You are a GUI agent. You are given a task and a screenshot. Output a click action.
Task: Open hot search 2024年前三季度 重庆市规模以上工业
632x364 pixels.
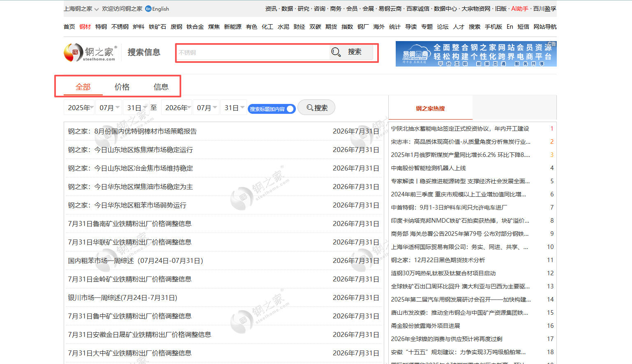coord(459,194)
